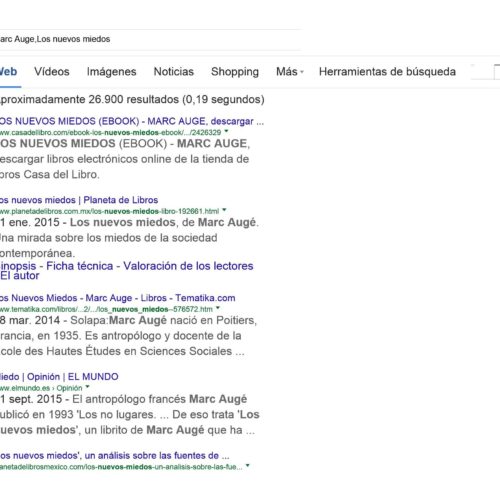Click snippet 'libros electrónicos online de la tienda'
The width and height of the screenshot is (500, 500).
pos(148,159)
